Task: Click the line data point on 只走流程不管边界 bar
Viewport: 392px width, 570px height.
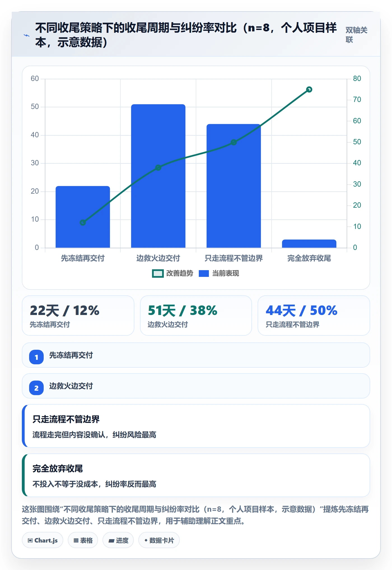Action: (234, 142)
